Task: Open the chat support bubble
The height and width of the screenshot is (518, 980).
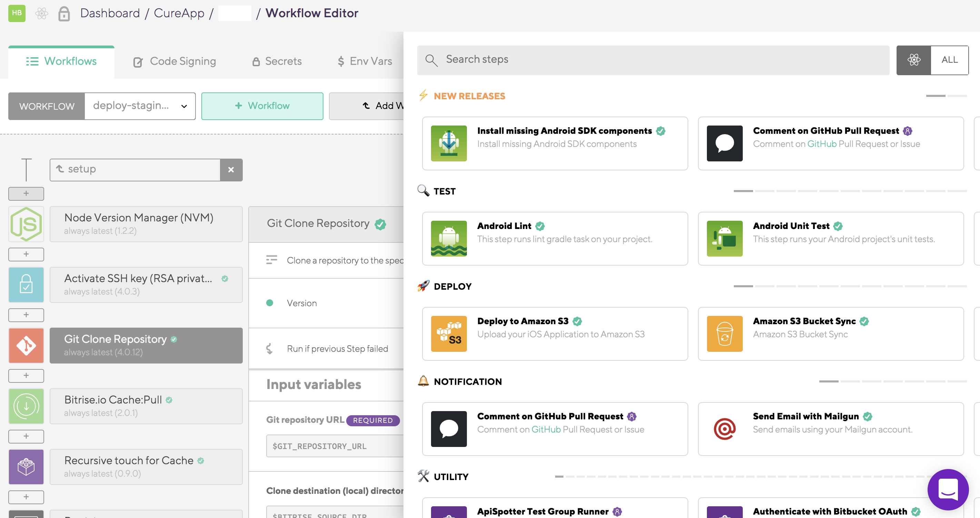Action: click(947, 489)
